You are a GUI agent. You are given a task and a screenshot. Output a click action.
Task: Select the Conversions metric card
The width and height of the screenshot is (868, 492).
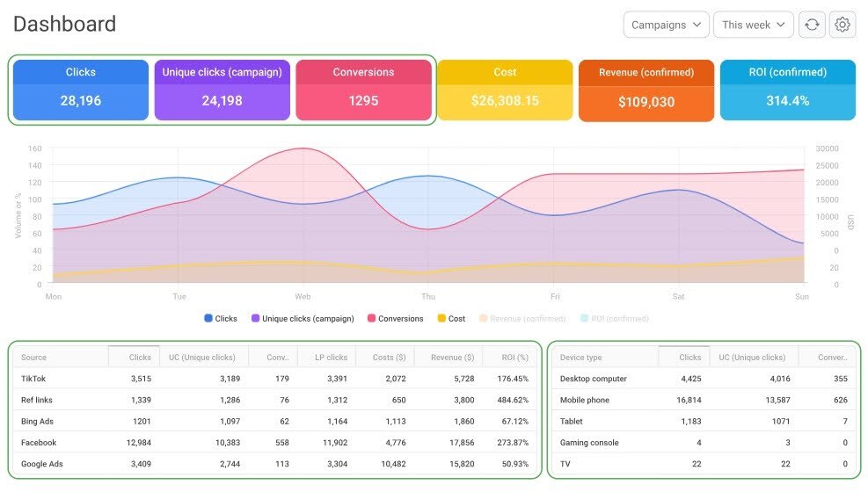pyautogui.click(x=363, y=90)
